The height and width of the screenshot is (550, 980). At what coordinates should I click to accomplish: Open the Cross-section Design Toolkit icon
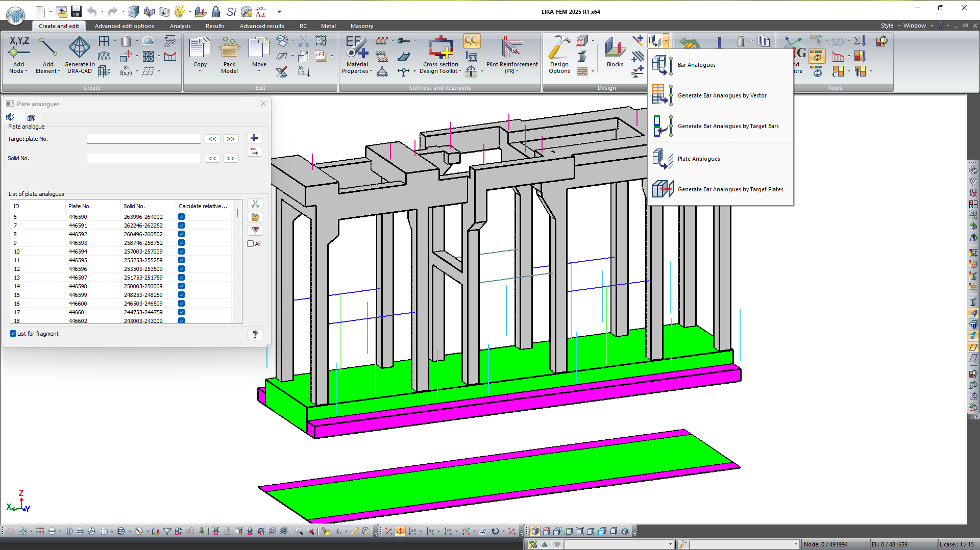tap(440, 48)
